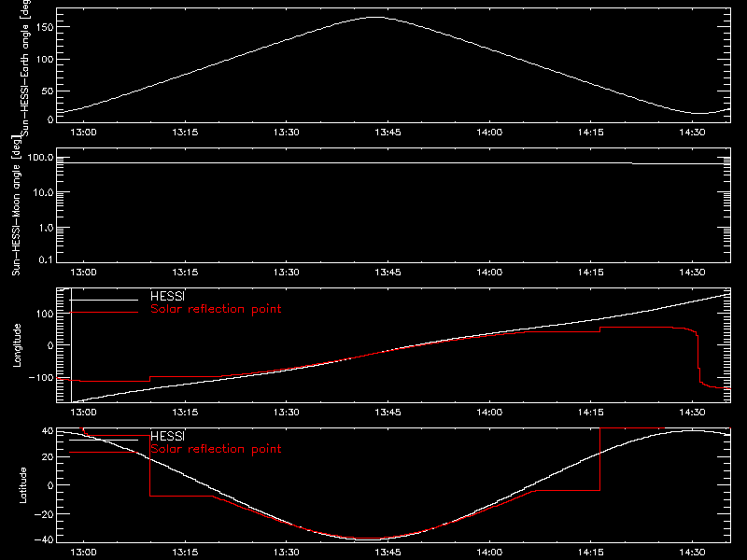Select 13:00 under the Earth angle plot
The width and height of the screenshot is (747, 560).
83,132
